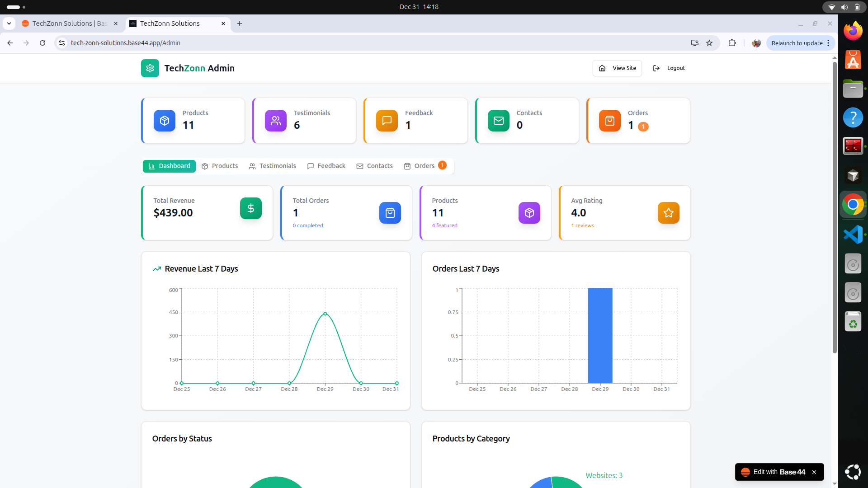Open the system status menu in the top bar
This screenshot has height=488, width=868.
844,7
